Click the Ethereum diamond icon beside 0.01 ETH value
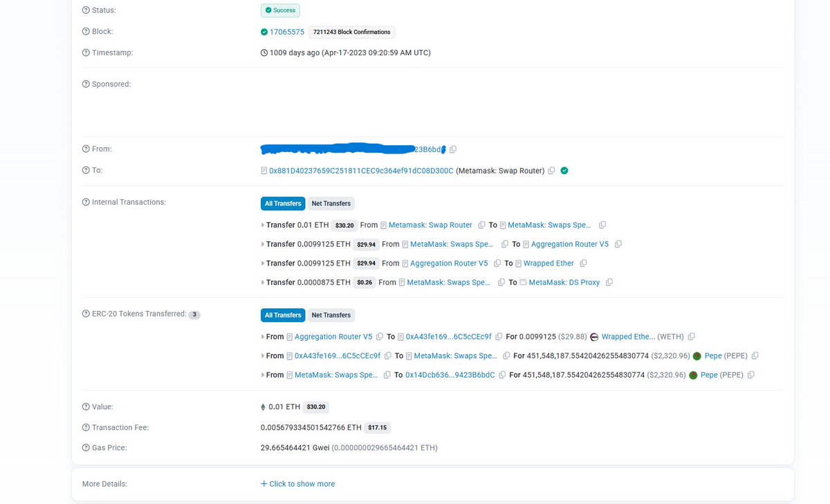830x504 pixels. (263, 407)
